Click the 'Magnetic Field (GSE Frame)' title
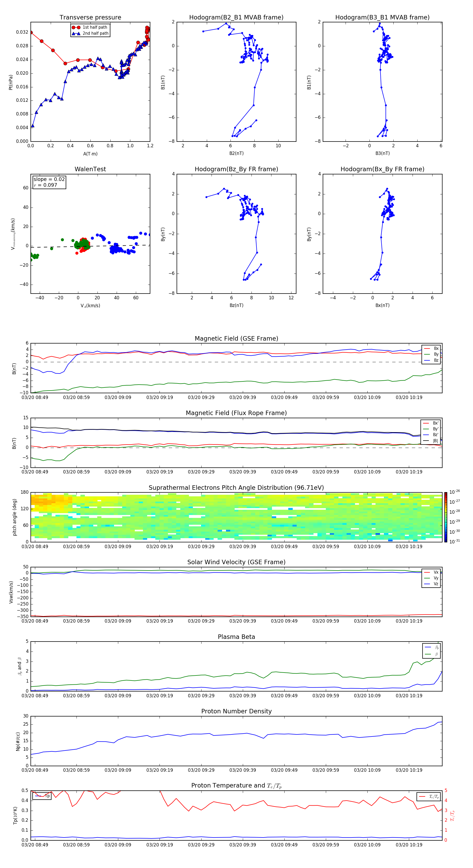 236,339
